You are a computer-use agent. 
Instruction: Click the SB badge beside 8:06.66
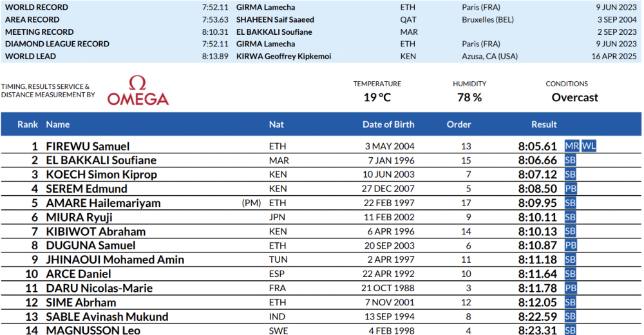(570, 160)
